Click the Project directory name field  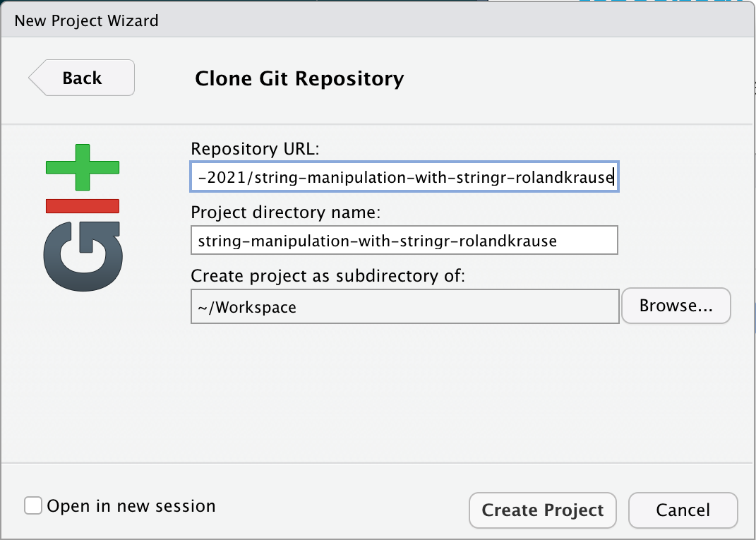404,241
